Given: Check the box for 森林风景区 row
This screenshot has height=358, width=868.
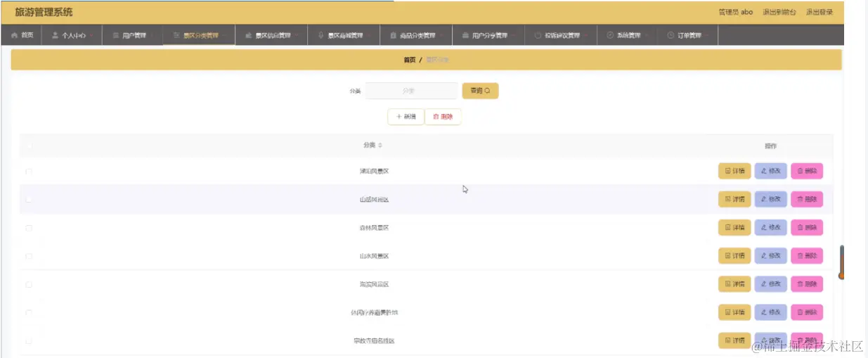Looking at the screenshot, I should [x=29, y=228].
